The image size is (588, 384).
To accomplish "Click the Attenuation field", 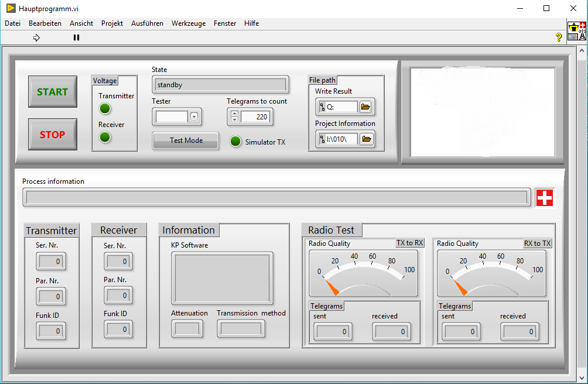I will [x=187, y=329].
